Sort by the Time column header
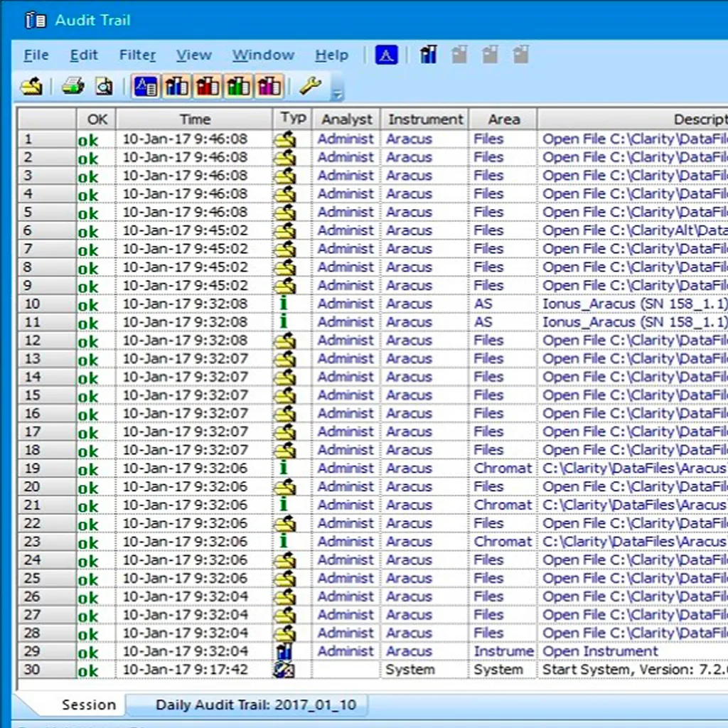 pyautogui.click(x=195, y=119)
